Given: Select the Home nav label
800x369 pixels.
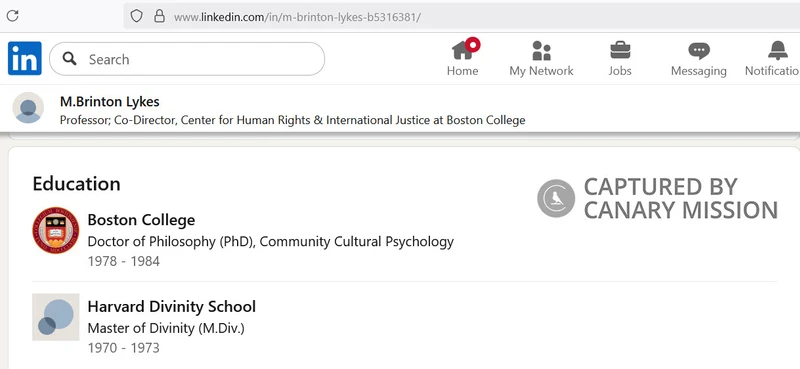Looking at the screenshot, I should click(462, 71).
